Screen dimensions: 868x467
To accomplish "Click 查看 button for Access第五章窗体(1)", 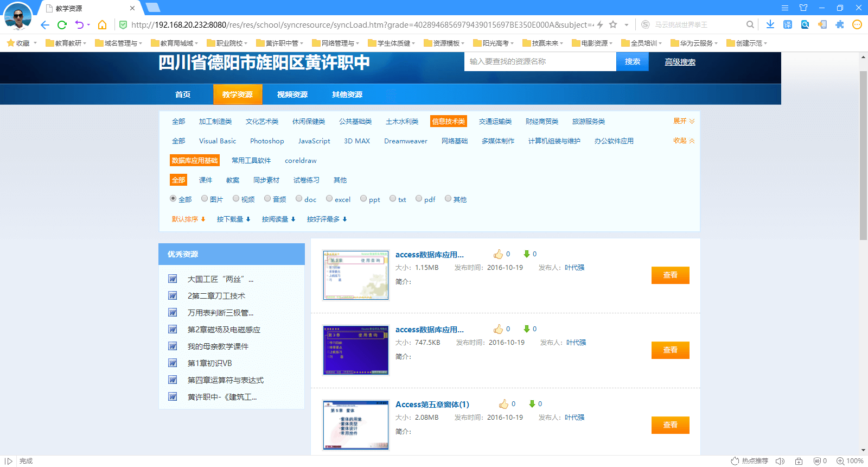I will 670,425.
